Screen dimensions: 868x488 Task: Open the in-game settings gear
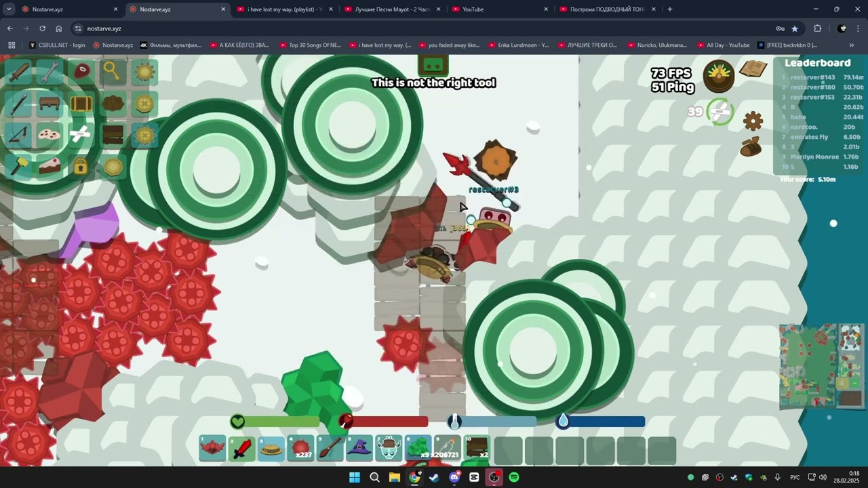click(x=753, y=121)
